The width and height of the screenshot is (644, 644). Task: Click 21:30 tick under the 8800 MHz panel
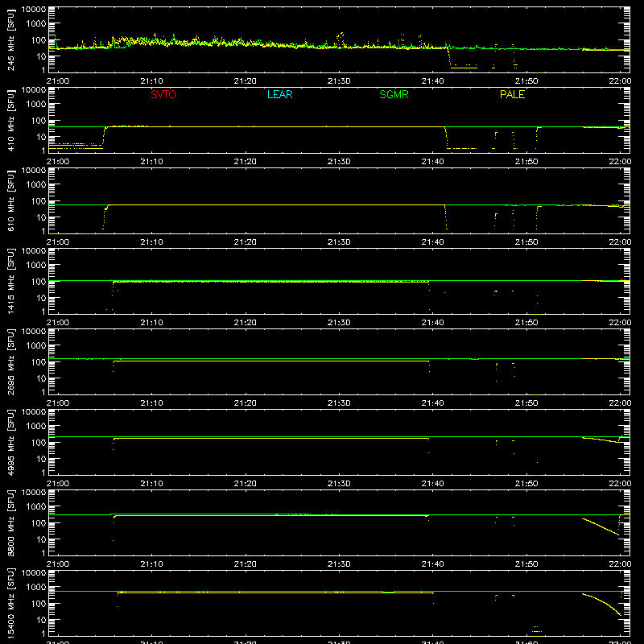(x=339, y=564)
